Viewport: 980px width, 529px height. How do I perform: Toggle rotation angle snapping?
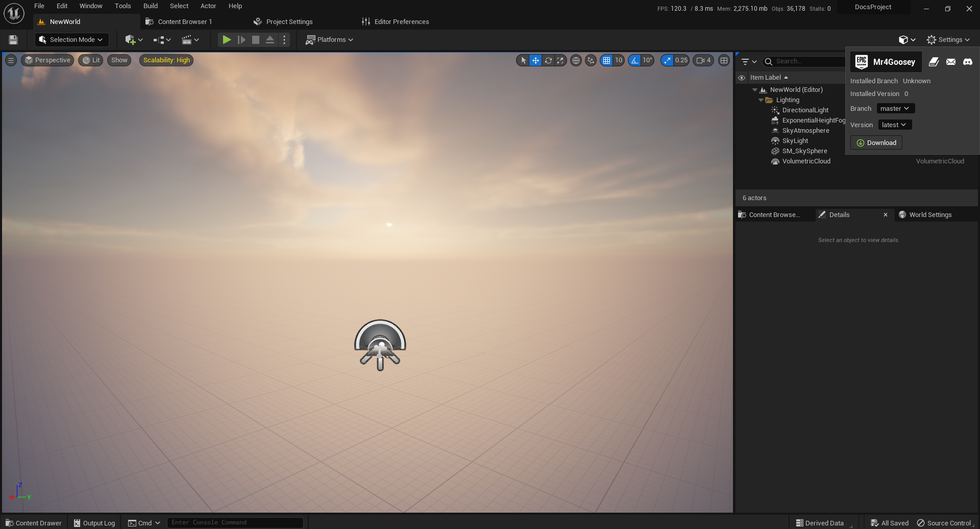pos(633,60)
